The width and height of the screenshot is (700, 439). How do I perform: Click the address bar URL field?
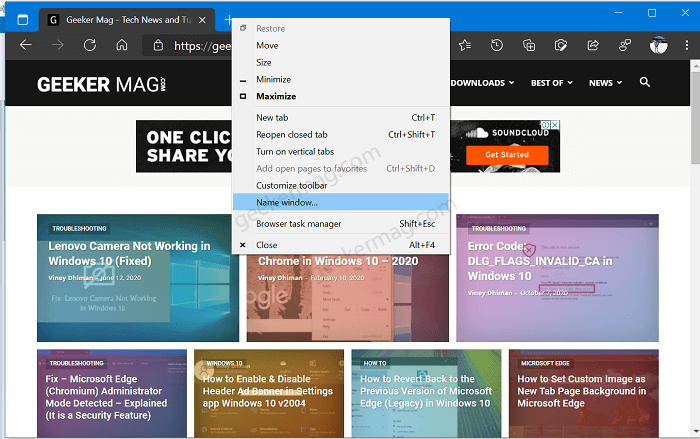[x=202, y=46]
